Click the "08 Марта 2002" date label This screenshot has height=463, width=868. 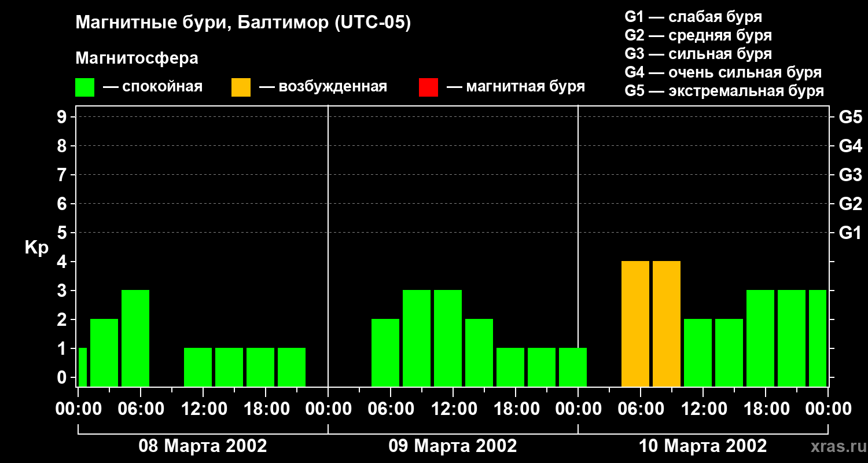[x=203, y=446]
